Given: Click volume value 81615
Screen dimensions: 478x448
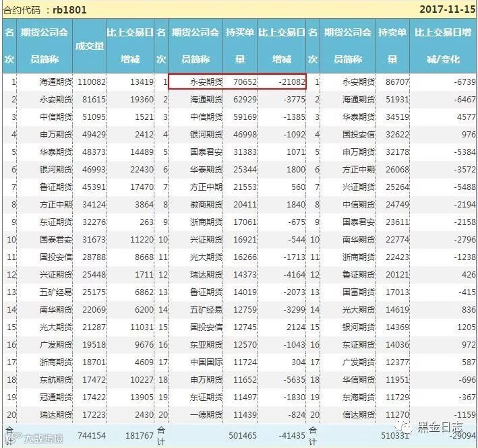Looking at the screenshot, I should tap(94, 100).
